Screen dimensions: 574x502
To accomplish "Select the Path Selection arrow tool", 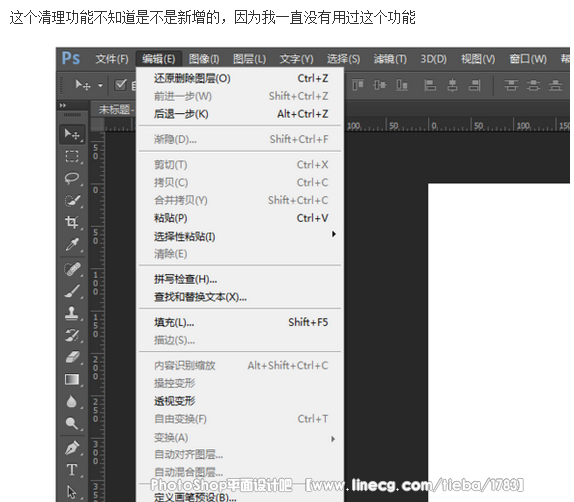I will 72,492.
